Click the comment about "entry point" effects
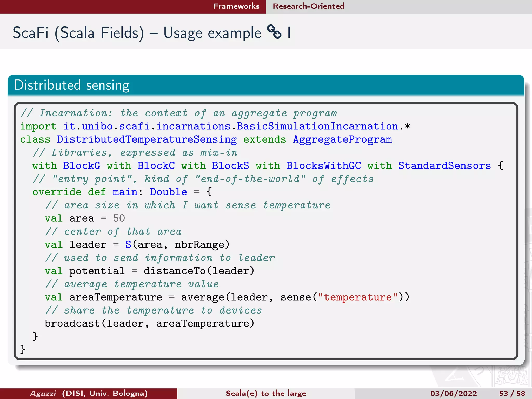The width and height of the screenshot is (532, 399). point(203,179)
